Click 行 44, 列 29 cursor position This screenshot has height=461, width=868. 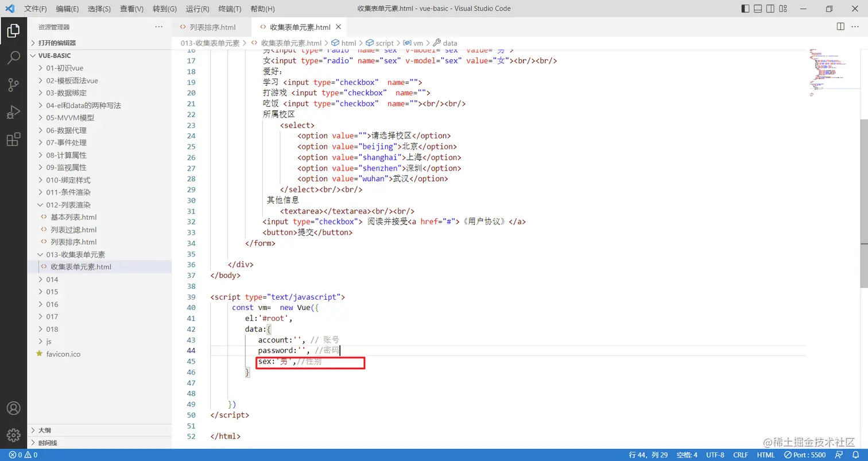(648, 455)
